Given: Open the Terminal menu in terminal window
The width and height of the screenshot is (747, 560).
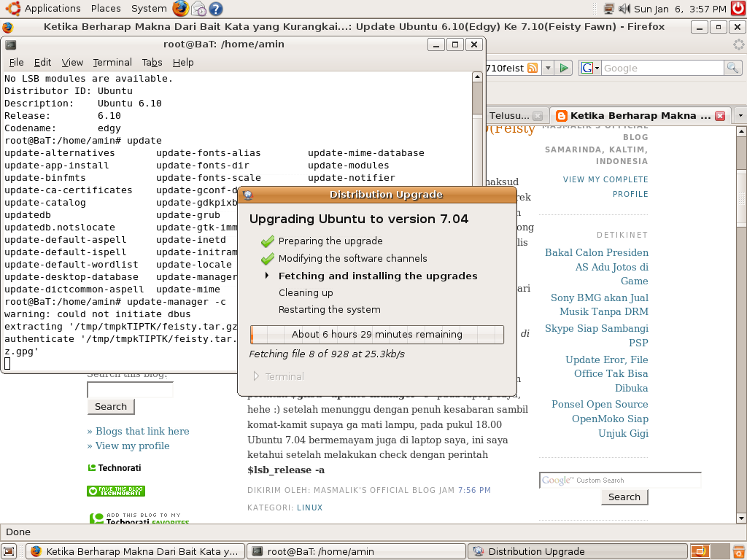Looking at the screenshot, I should point(112,63).
